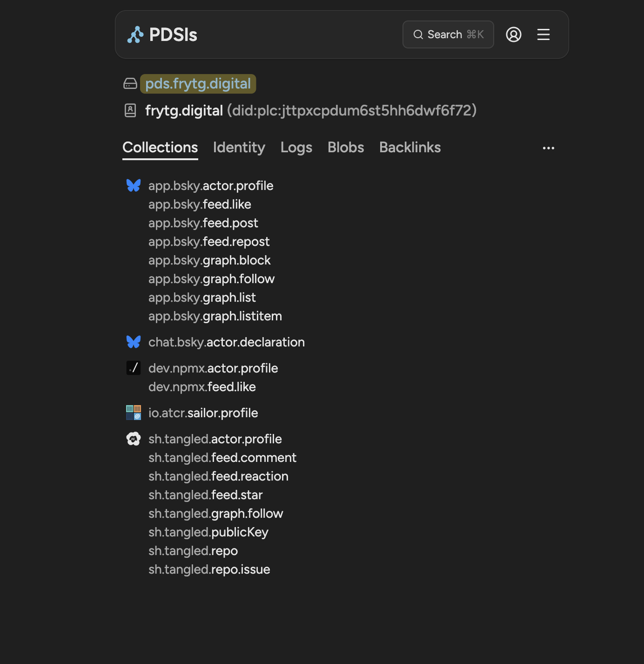
Task: Open the sh.tangled.repo.issue collection
Action: tap(209, 569)
